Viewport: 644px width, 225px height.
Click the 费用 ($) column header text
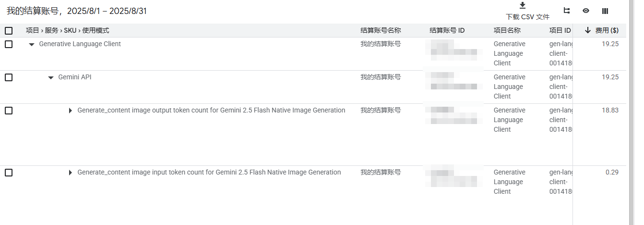click(607, 30)
